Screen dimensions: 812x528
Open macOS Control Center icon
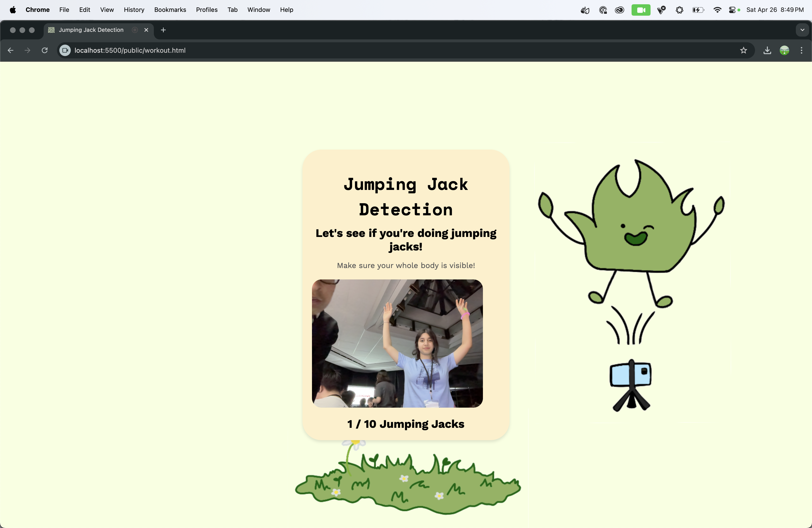(x=732, y=10)
